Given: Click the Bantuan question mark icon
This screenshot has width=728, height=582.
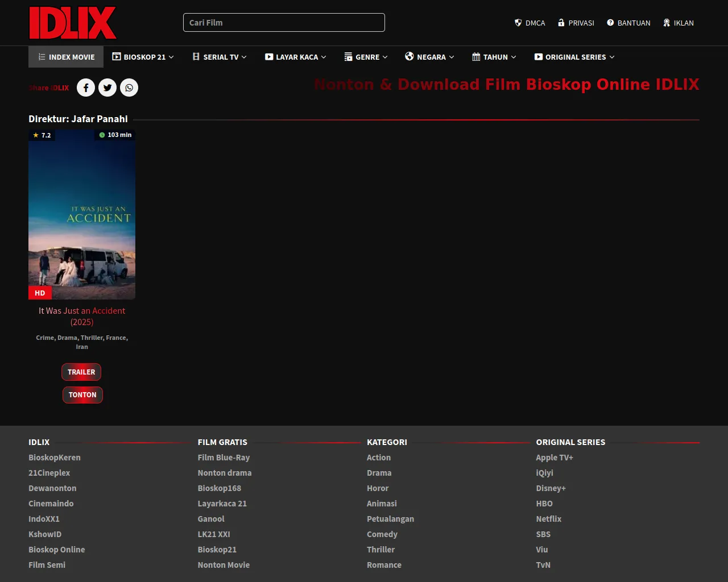Looking at the screenshot, I should pos(610,23).
